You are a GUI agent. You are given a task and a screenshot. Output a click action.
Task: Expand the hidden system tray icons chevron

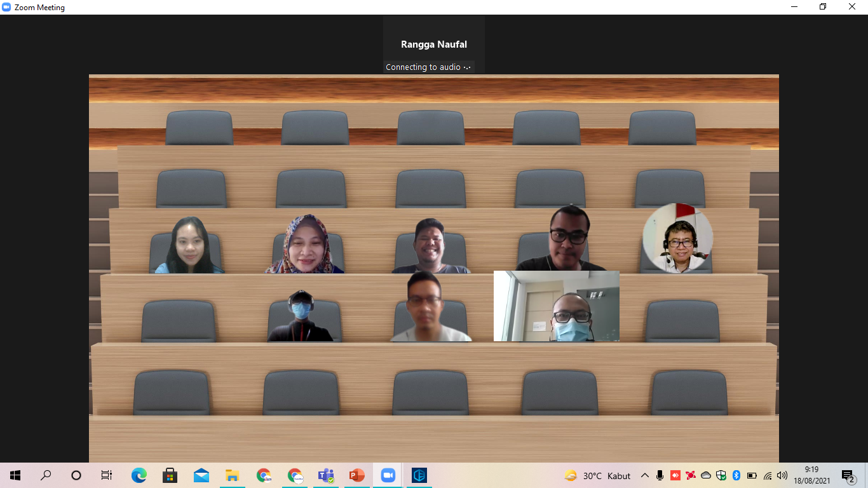644,475
